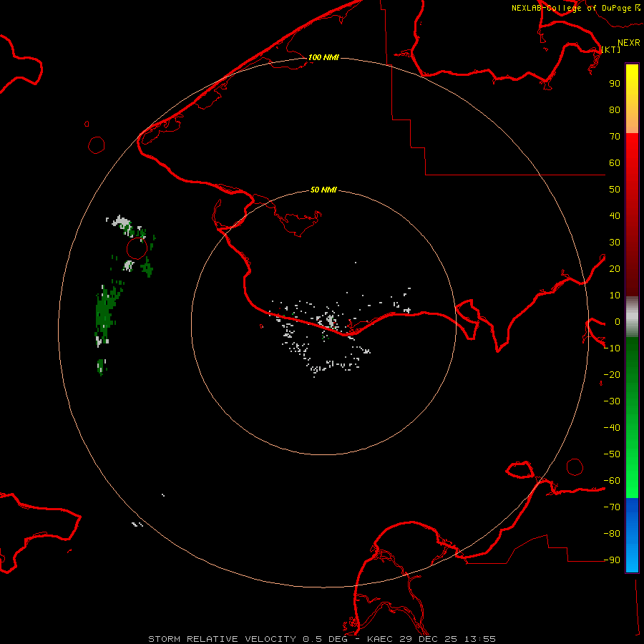644x644 pixels.
Task: Click the 0 value on velocity scale
Action: (x=618, y=321)
